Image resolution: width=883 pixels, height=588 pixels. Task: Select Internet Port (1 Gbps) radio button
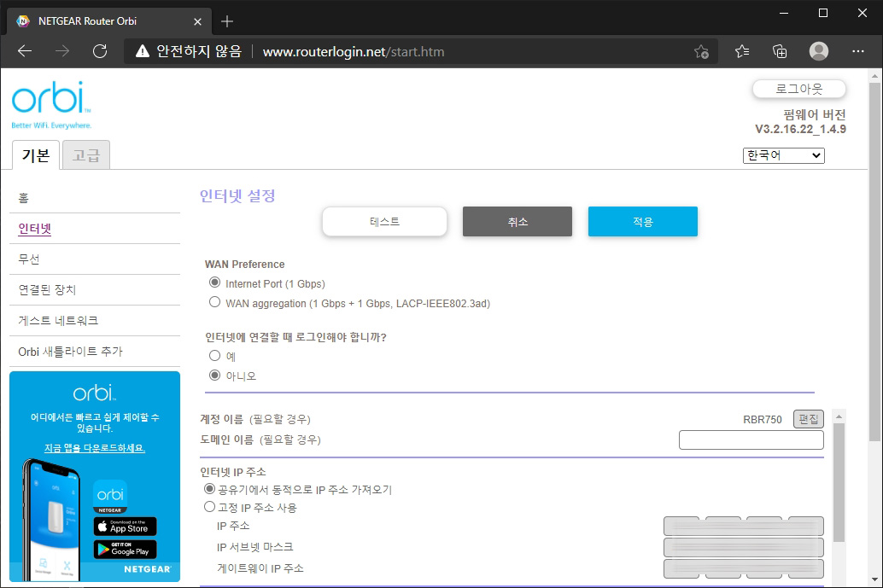[x=214, y=282]
